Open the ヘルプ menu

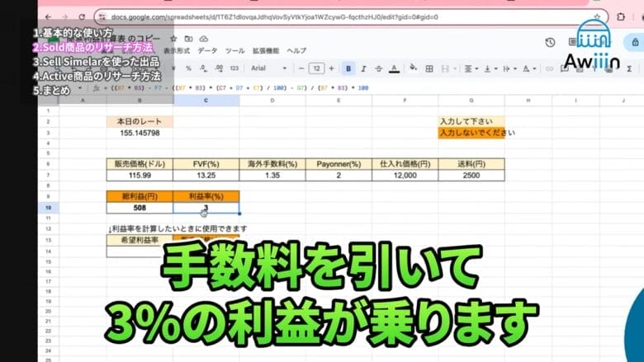coord(296,51)
